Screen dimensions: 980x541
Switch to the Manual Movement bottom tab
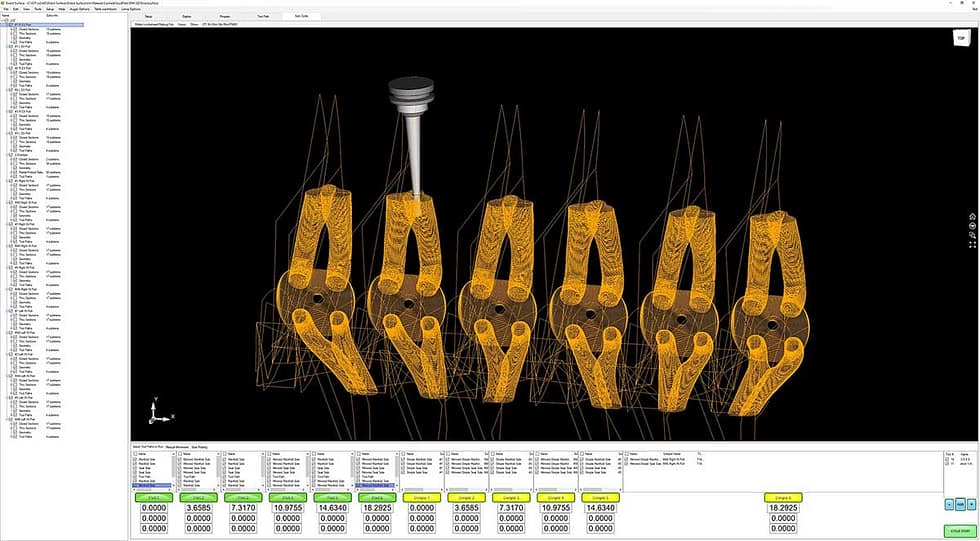(x=177, y=447)
